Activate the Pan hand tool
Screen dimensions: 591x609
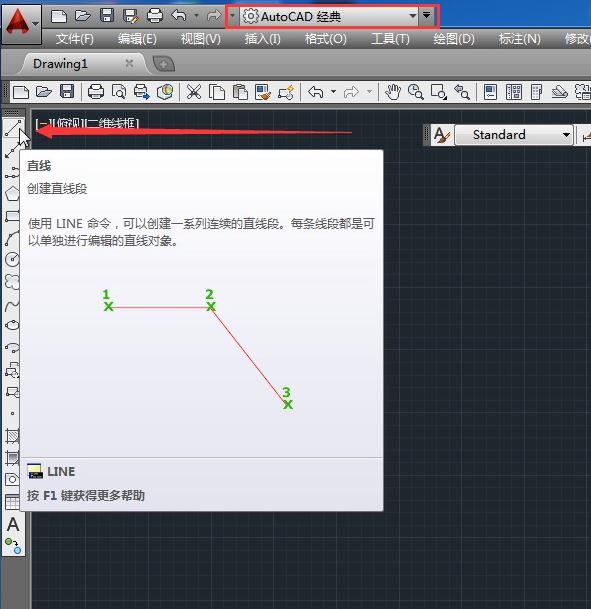(x=393, y=92)
